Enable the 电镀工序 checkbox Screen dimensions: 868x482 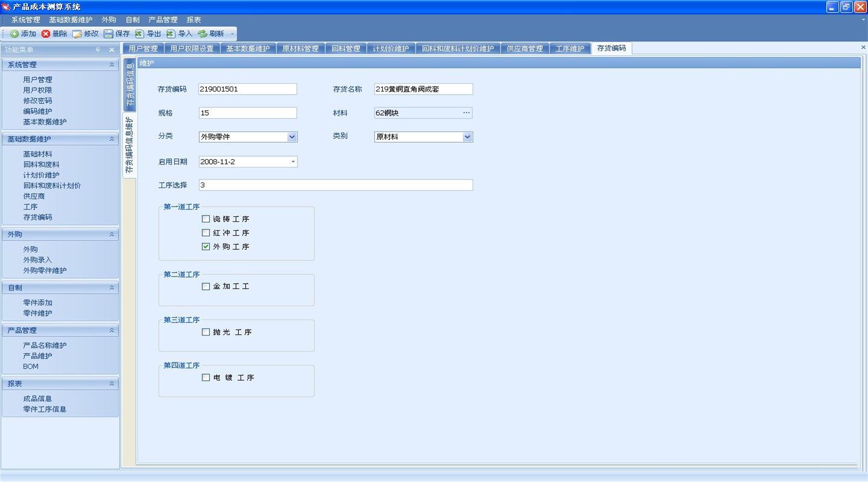click(206, 377)
